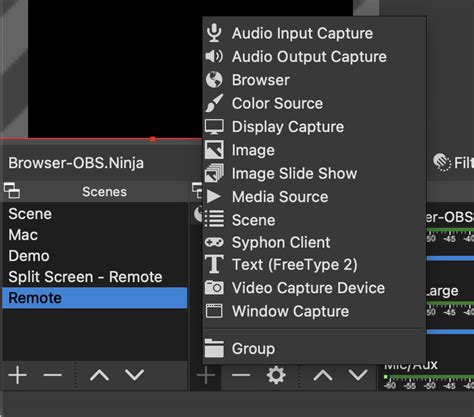The width and height of the screenshot is (474, 417).
Task: Select the highlighted 'Remote' scene
Action: coord(95,298)
